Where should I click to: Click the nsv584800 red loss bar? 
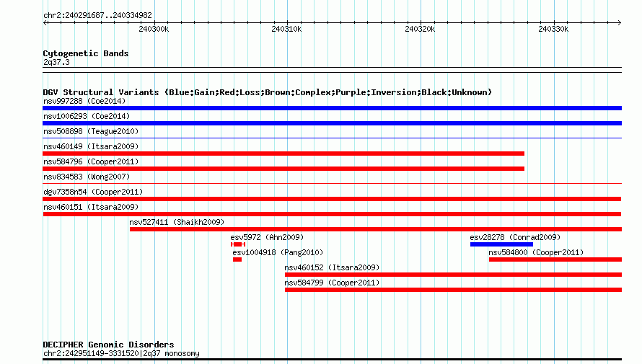pyautogui.click(x=555, y=259)
